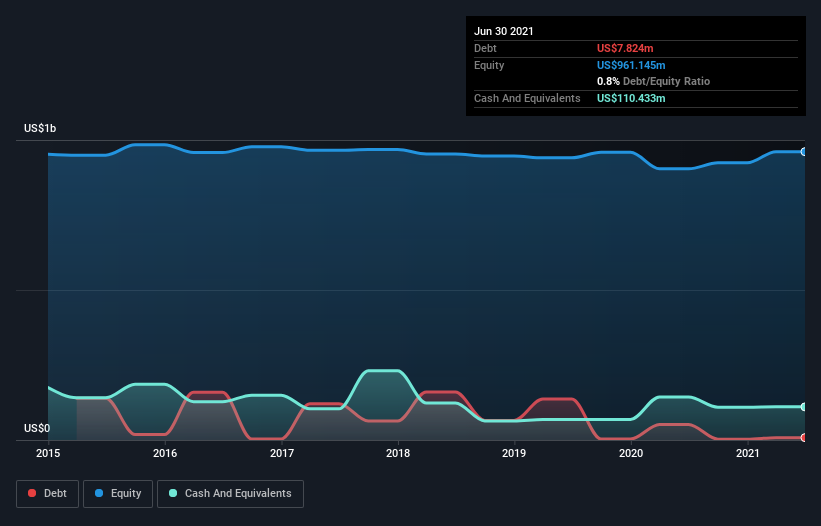Click Cash And Equivalents label in tooltip

tap(527, 98)
